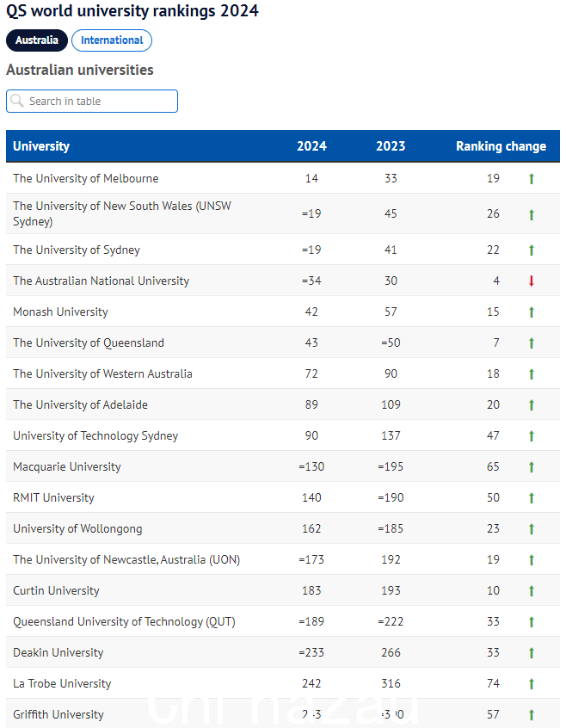Image resolution: width=566 pixels, height=728 pixels.
Task: Select 'La Trobe University' name cell
Action: (62, 683)
